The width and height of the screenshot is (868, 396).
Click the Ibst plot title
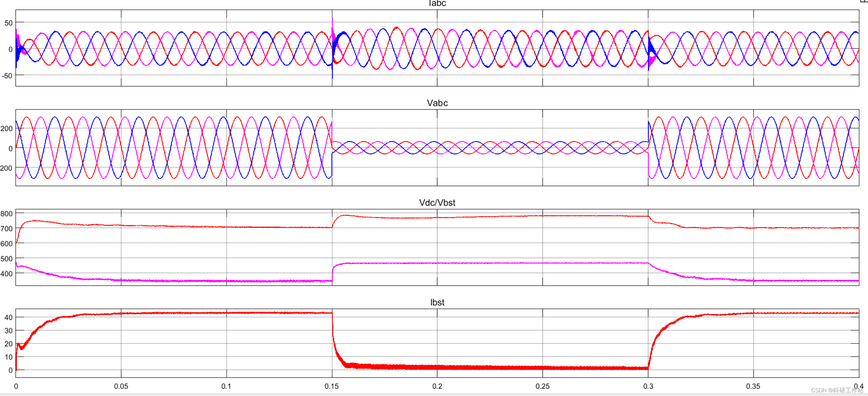point(437,302)
